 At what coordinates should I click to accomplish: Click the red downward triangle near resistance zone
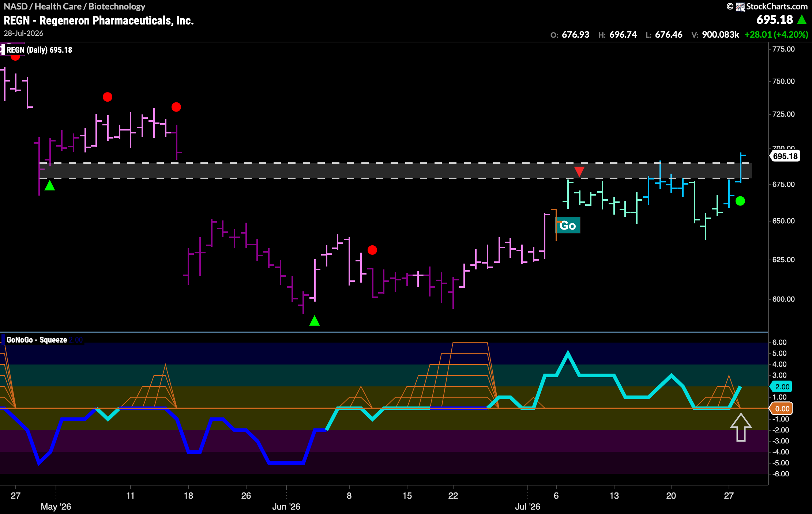[x=579, y=171]
